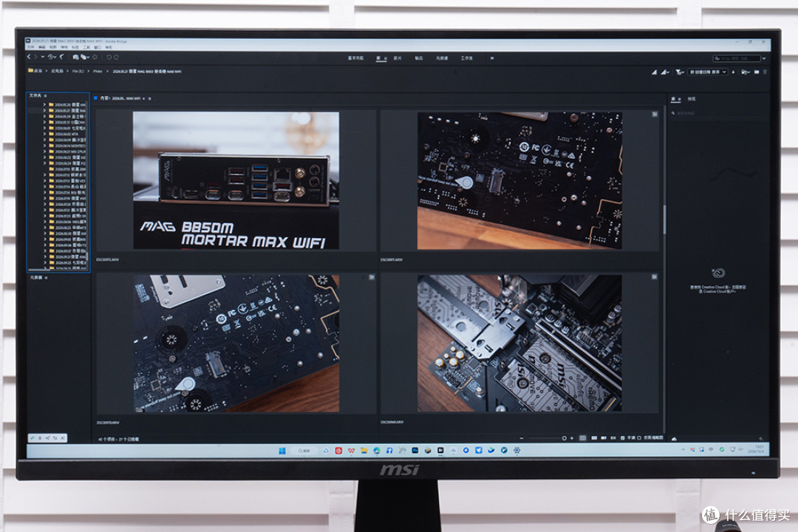Click the get photos from camera icon

coord(75,57)
